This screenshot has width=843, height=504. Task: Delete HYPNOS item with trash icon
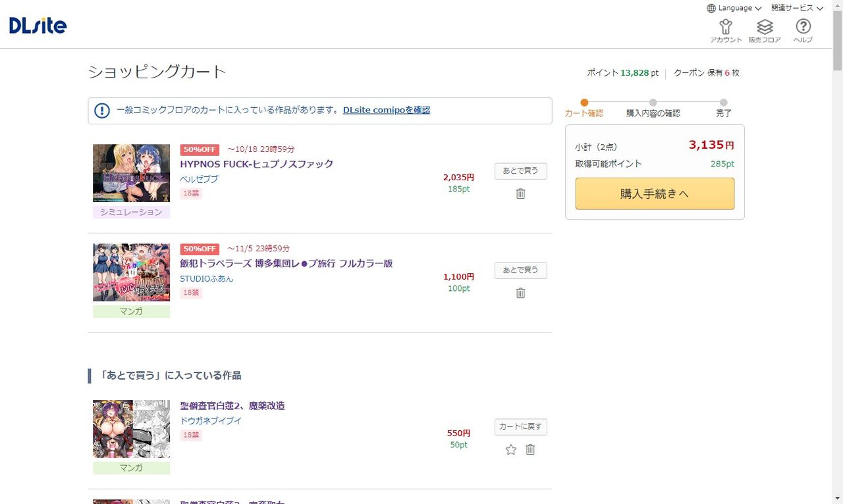coord(520,193)
